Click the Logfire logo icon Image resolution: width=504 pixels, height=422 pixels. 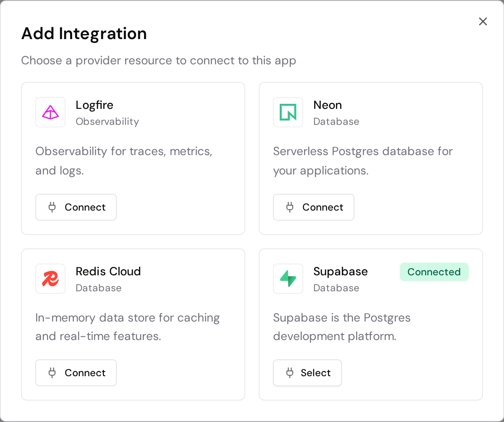tap(50, 112)
